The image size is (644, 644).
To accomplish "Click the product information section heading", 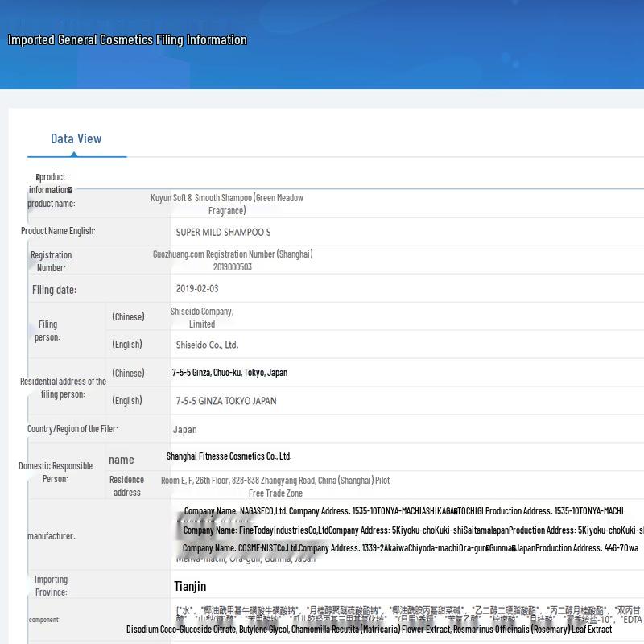I will (x=51, y=184).
